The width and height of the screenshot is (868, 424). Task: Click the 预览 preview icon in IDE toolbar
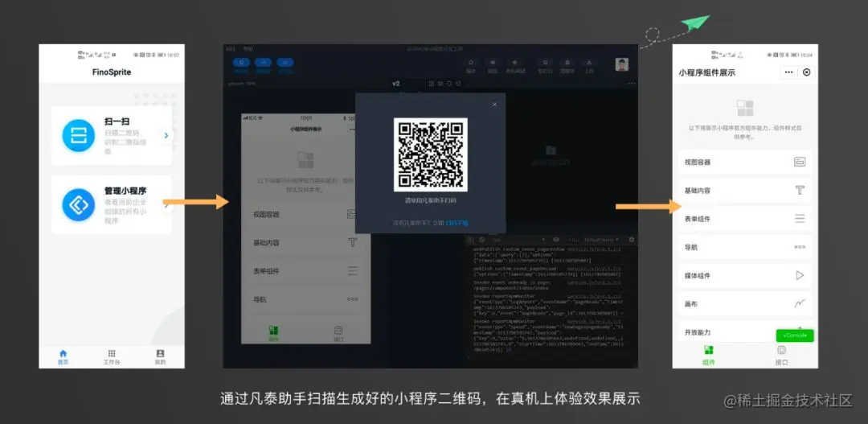pyautogui.click(x=492, y=64)
